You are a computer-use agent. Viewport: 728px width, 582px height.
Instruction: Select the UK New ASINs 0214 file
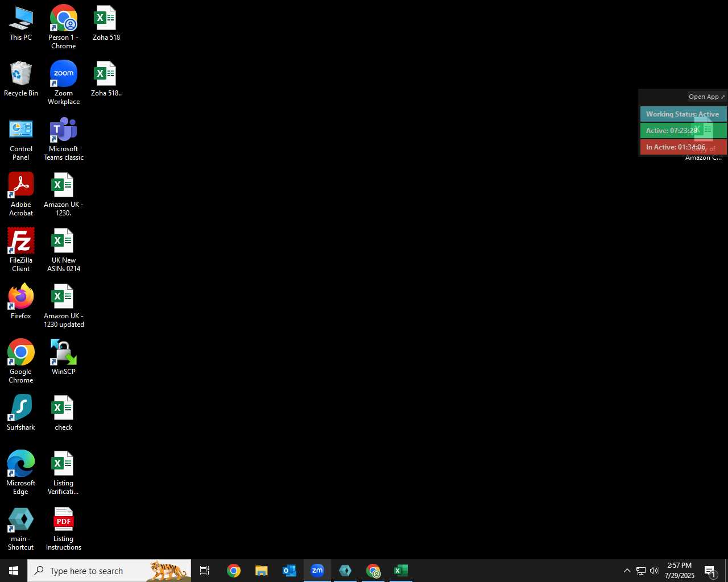(64, 250)
